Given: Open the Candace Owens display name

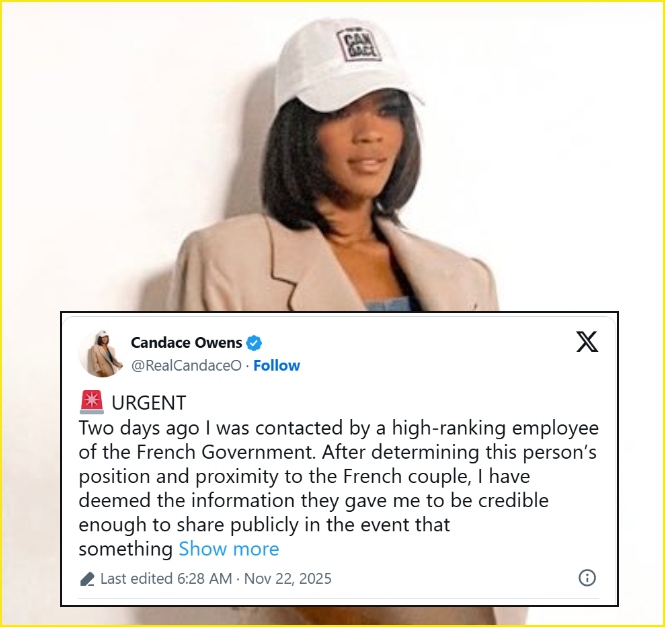Looking at the screenshot, I should click(186, 342).
